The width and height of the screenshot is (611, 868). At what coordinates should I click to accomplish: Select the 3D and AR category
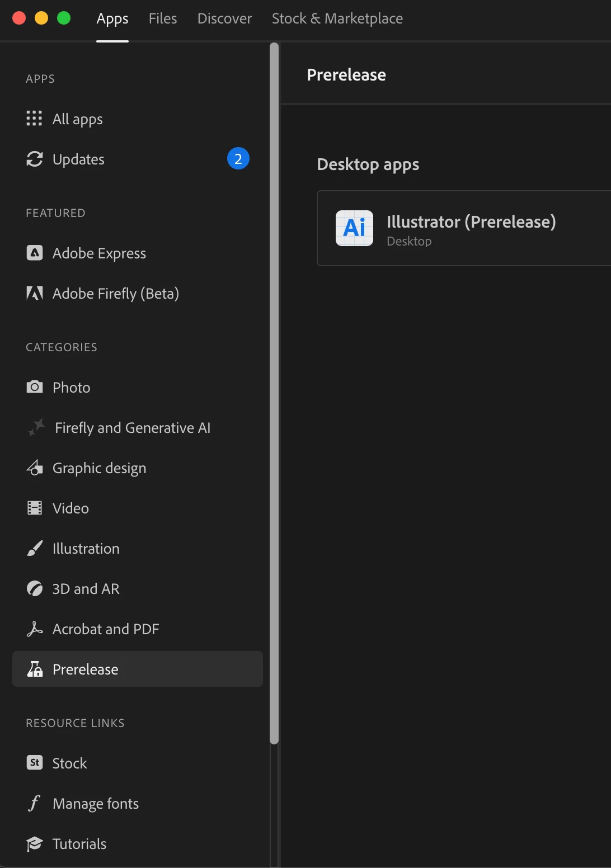tap(138, 589)
